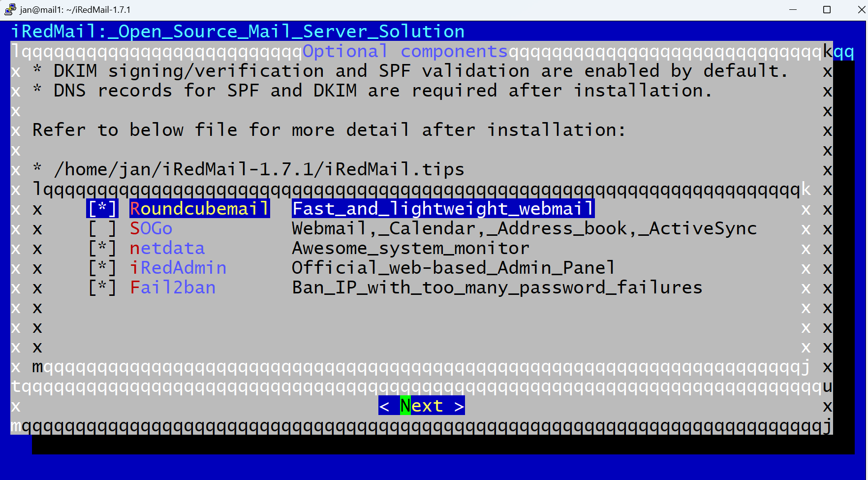Click the PuTTY icon in the title bar
Image resolution: width=868 pixels, height=480 pixels.
click(x=10, y=9)
